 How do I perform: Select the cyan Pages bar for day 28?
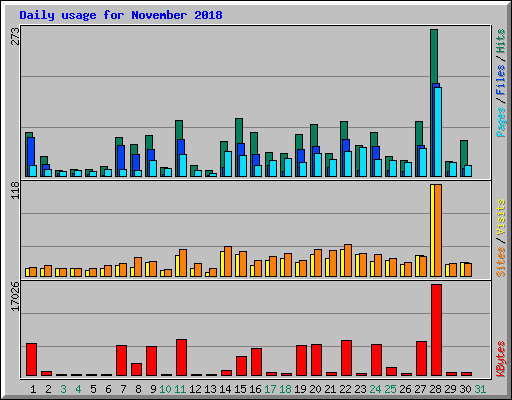[x=438, y=132]
